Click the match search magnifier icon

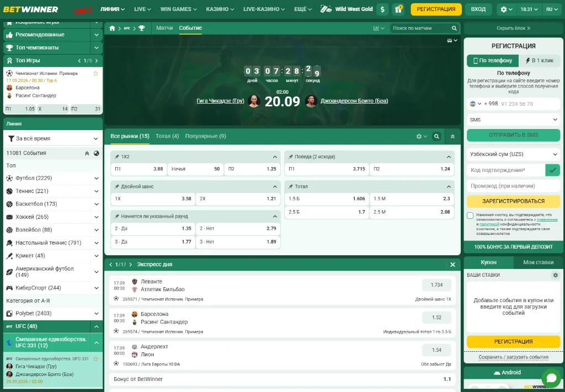tap(455, 28)
